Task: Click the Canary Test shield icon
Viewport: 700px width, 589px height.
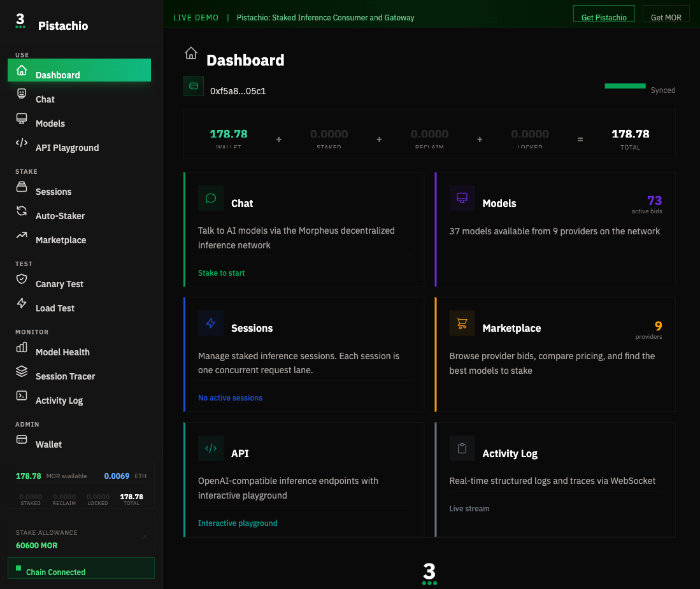Action: [22, 279]
